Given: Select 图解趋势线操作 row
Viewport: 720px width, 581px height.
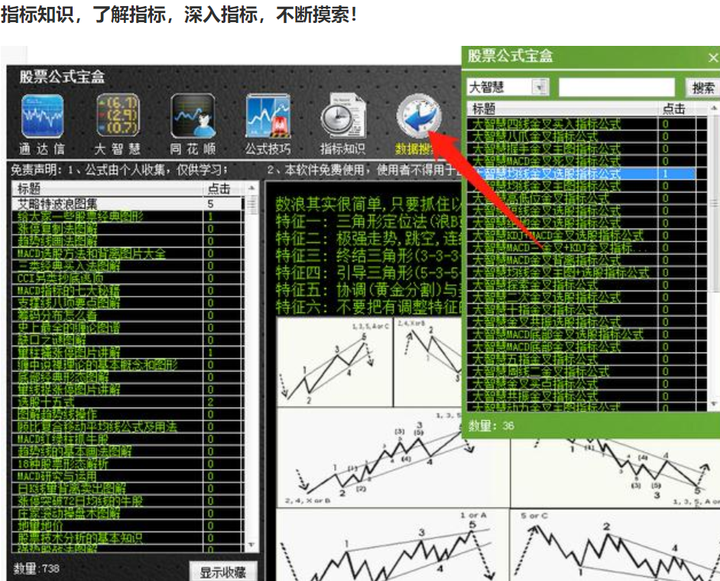Looking at the screenshot, I should 129,414.
